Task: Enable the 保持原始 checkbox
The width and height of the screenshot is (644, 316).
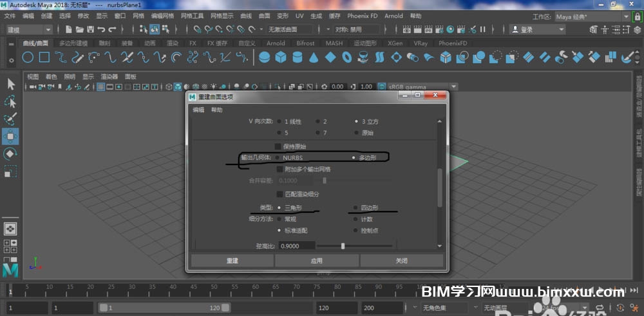Action: pyautogui.click(x=278, y=146)
